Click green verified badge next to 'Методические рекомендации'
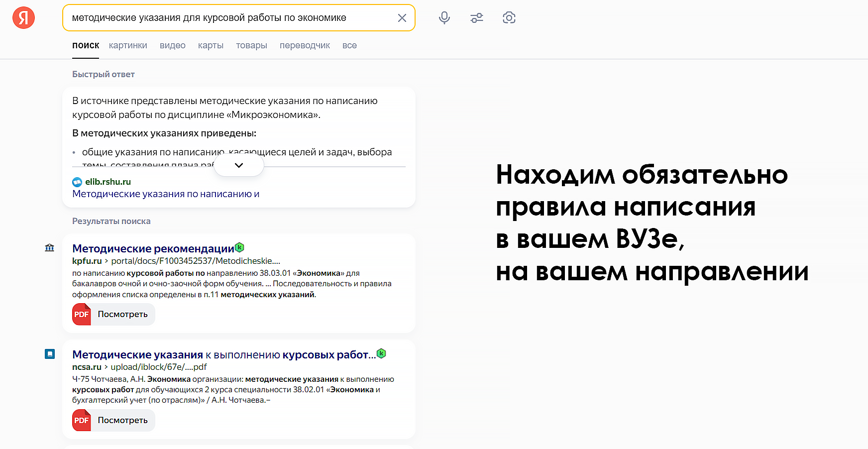This screenshot has height=449, width=868. (x=239, y=247)
